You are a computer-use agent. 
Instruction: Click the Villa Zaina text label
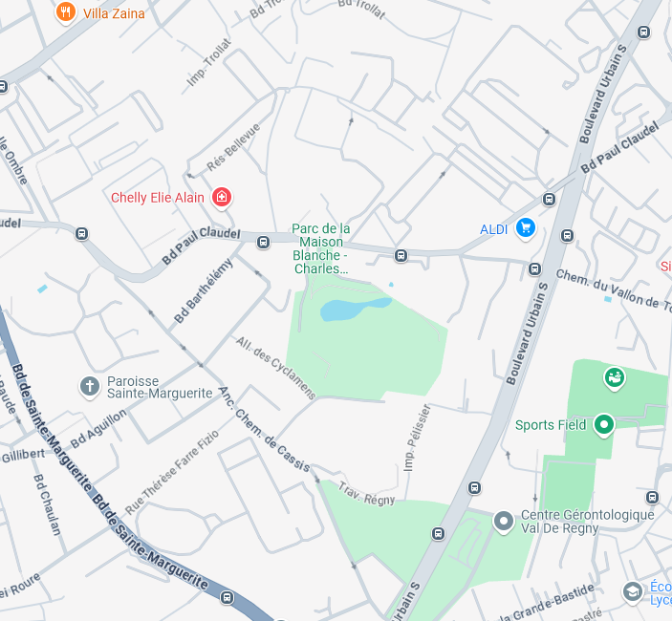(x=114, y=13)
